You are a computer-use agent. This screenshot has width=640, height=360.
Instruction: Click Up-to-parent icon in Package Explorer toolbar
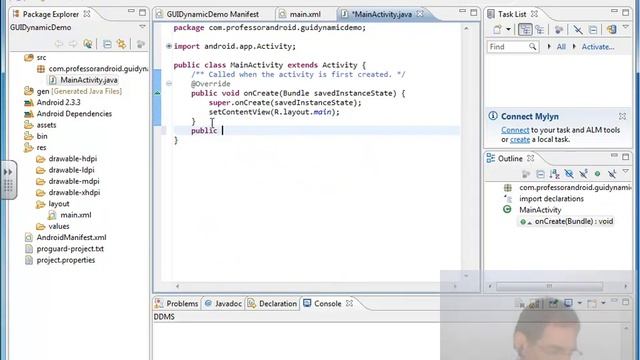click(88, 44)
